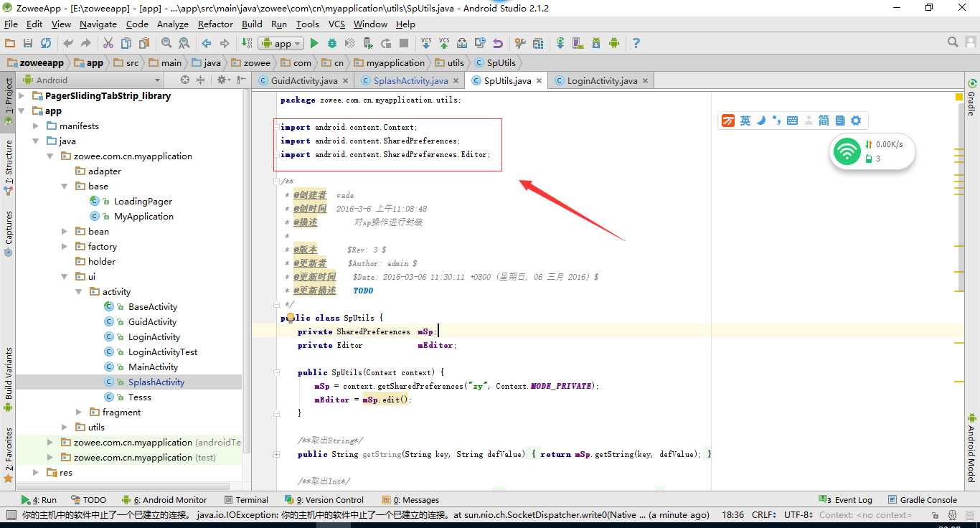
Task: Collapse the activity package
Action: pos(79,291)
